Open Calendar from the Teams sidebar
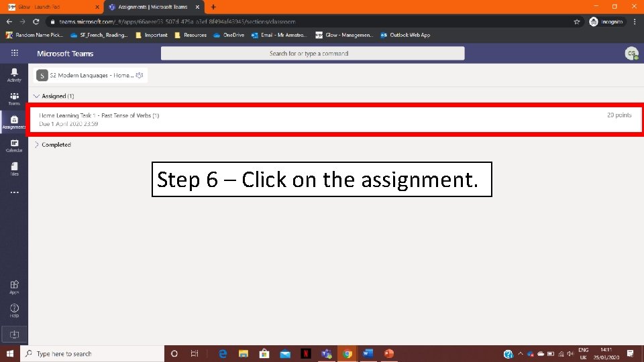 [x=14, y=145]
